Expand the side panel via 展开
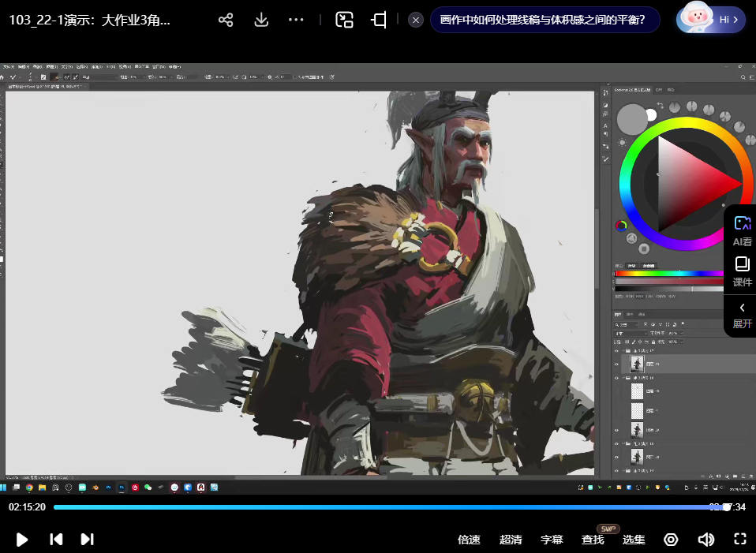This screenshot has width=756, height=553. point(742,314)
